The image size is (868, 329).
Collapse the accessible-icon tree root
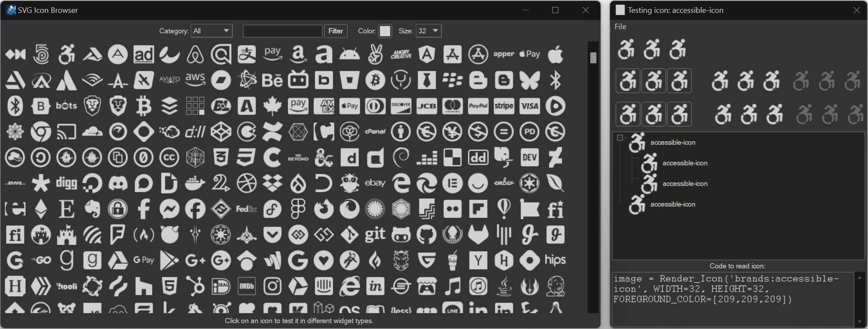click(620, 138)
